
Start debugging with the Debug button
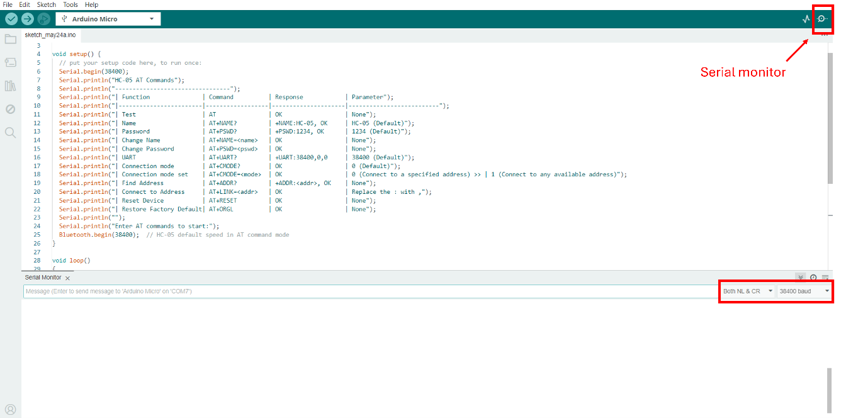point(44,19)
